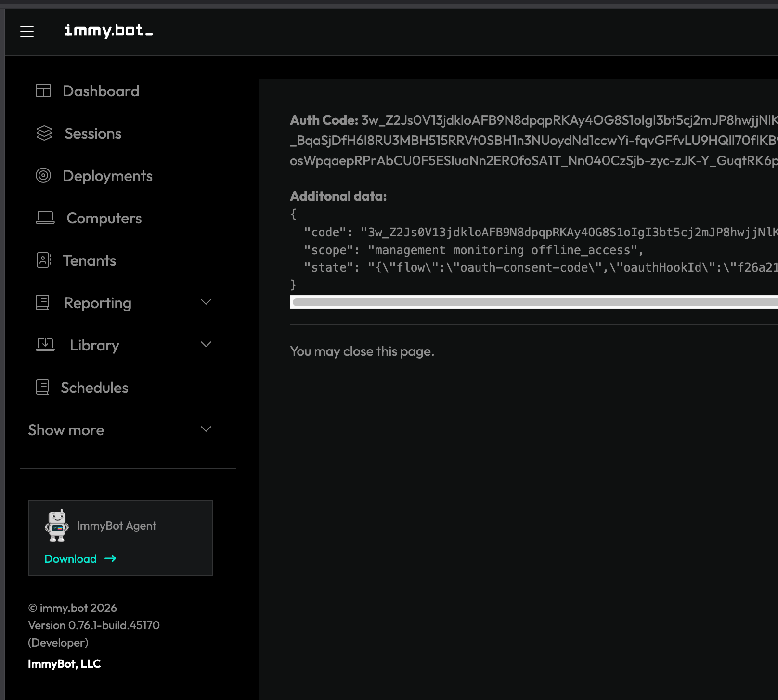
Task: Open the Tenants menu item
Action: click(90, 260)
